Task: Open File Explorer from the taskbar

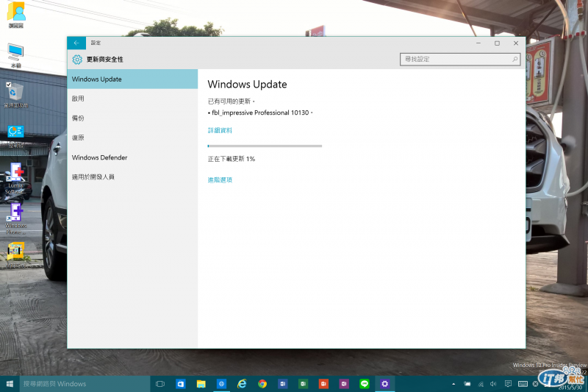Action: click(x=201, y=384)
